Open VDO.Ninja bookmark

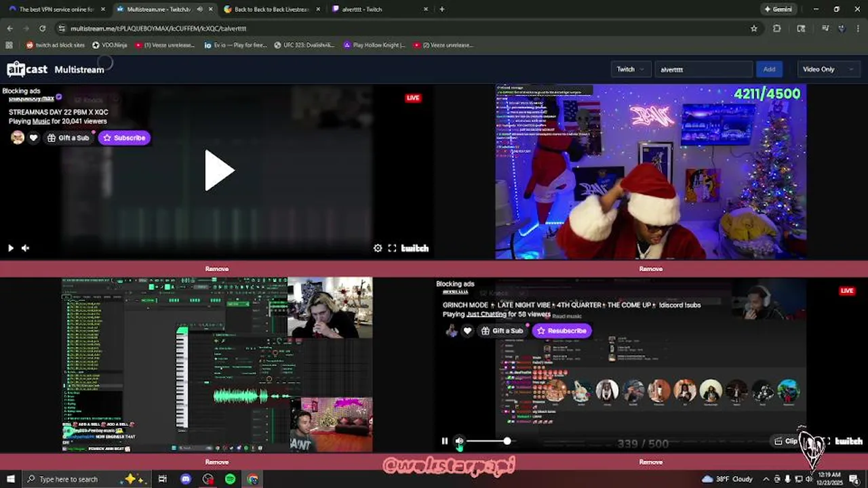[x=109, y=45]
